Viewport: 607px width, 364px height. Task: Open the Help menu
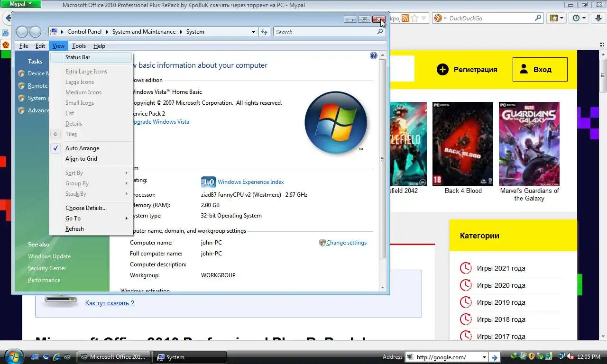tap(99, 46)
